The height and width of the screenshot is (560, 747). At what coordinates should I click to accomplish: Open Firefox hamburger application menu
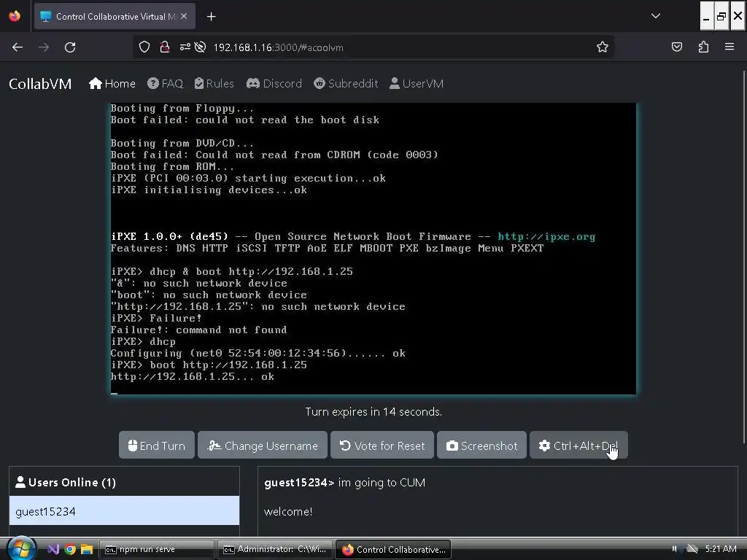(729, 47)
